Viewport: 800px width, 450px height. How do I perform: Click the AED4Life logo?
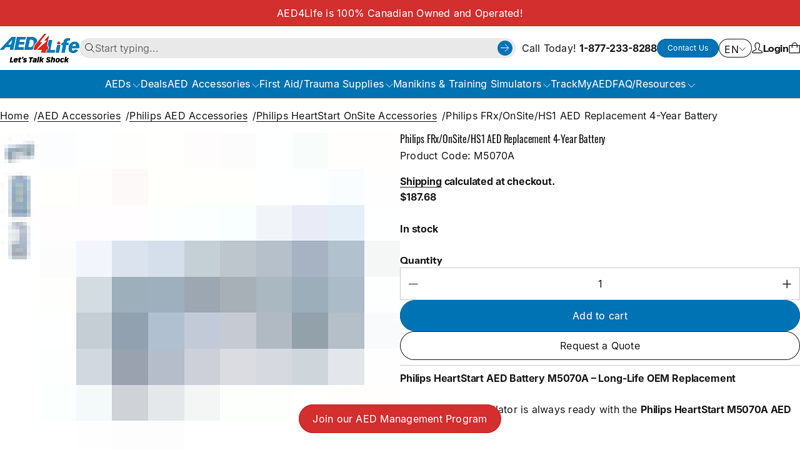click(39, 48)
